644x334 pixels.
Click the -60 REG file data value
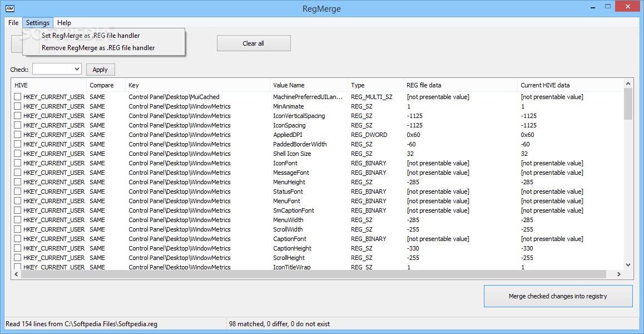tap(411, 144)
